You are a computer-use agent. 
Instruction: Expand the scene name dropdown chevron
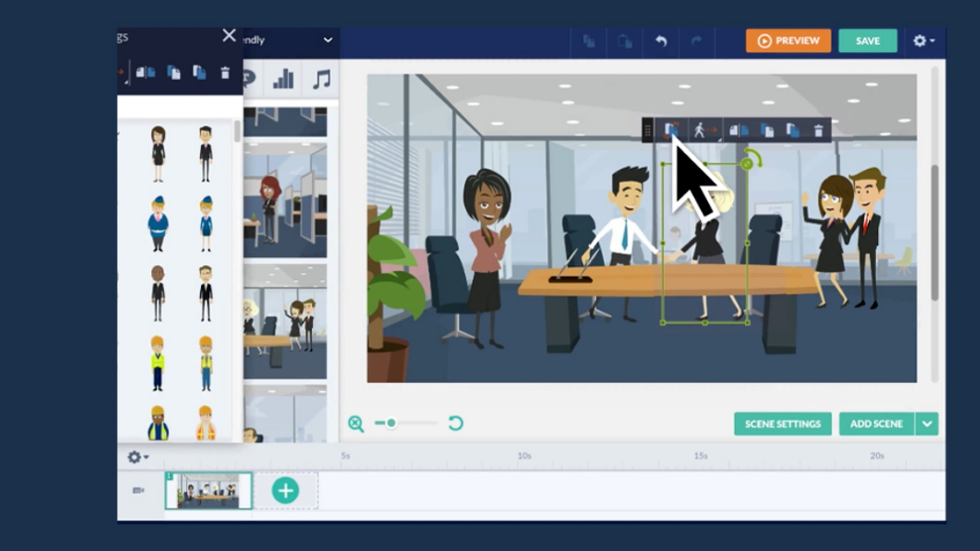tap(327, 39)
